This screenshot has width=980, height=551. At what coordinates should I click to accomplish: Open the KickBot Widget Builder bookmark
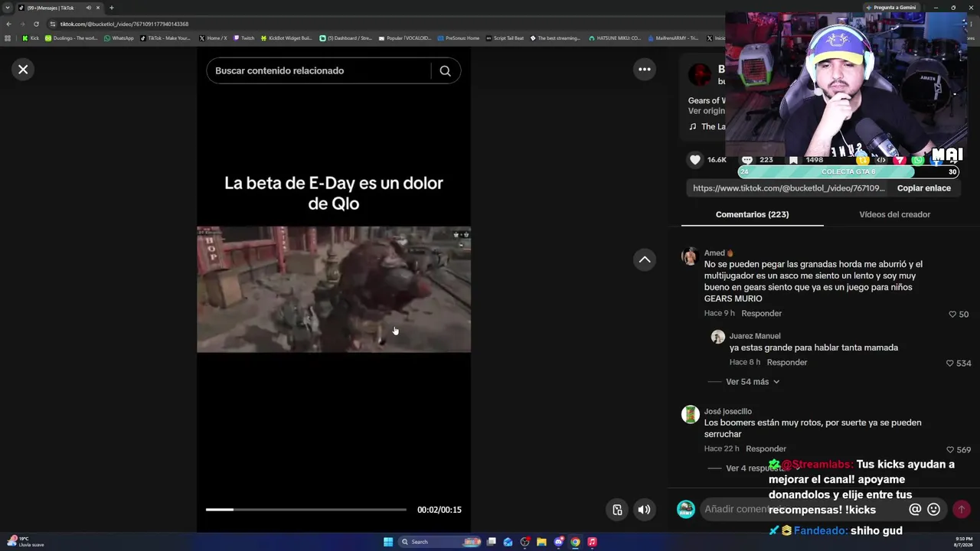286,38
